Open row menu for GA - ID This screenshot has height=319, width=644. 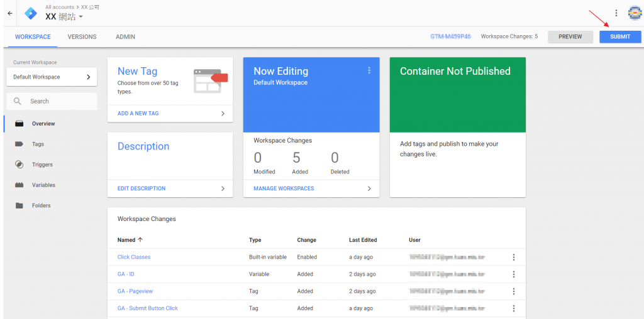(x=513, y=274)
